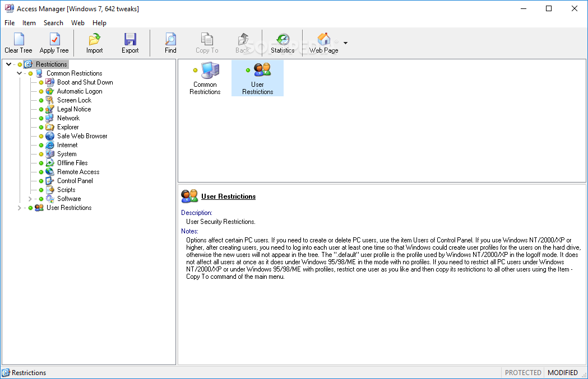Screen dimensions: 588x379
Task: Select Scripts tree item
Action: pyautogui.click(x=66, y=190)
